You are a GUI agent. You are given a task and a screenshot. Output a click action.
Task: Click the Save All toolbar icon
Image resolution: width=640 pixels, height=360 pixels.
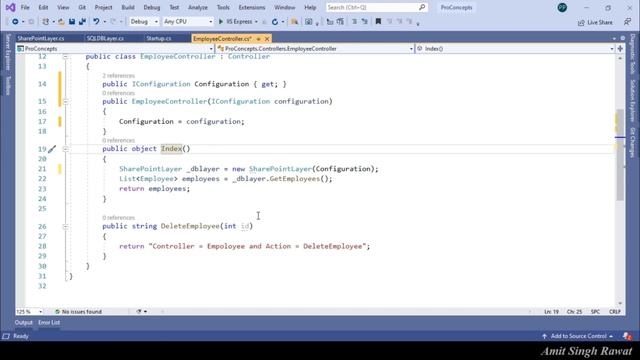[x=82, y=22]
